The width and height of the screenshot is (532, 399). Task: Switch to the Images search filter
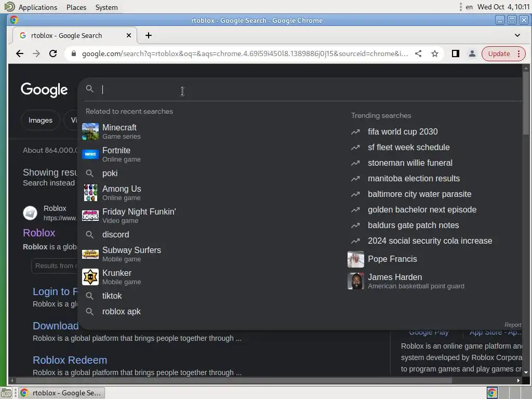(41, 120)
